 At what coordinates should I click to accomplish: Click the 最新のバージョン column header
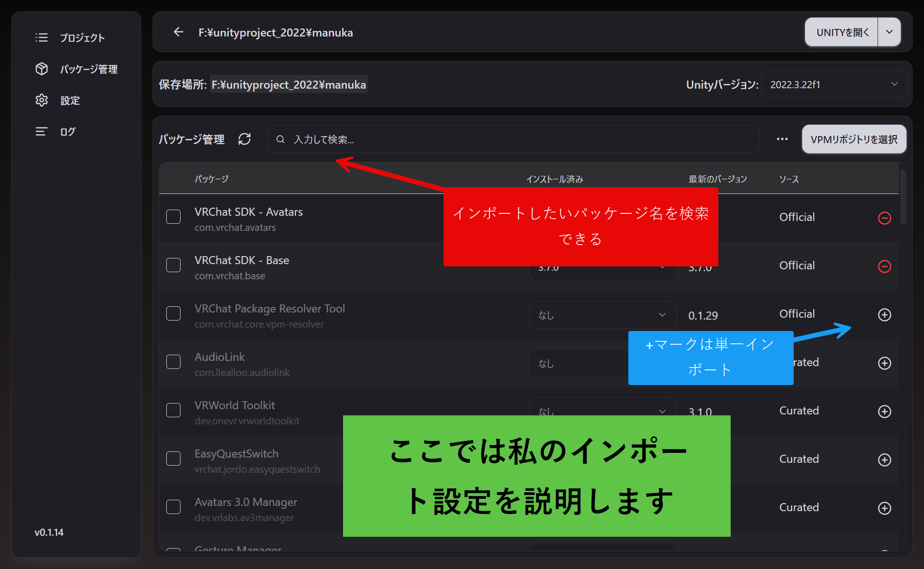click(x=717, y=179)
